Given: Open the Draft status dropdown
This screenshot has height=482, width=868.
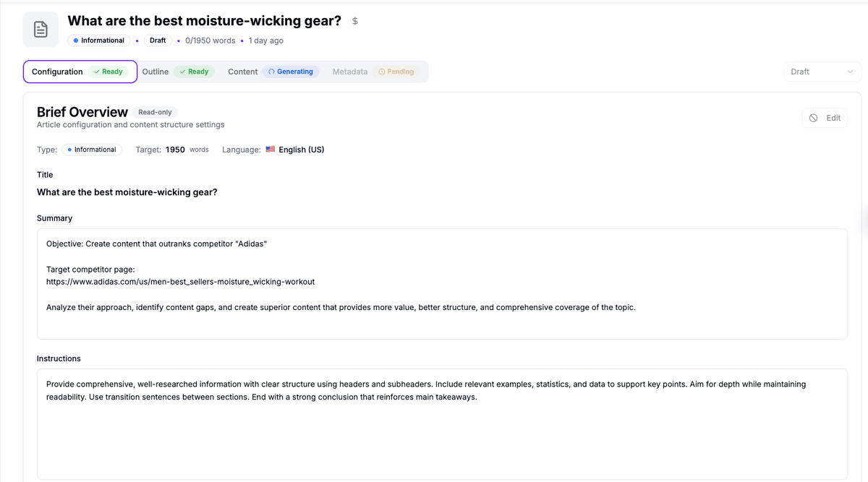Looking at the screenshot, I should (x=822, y=72).
